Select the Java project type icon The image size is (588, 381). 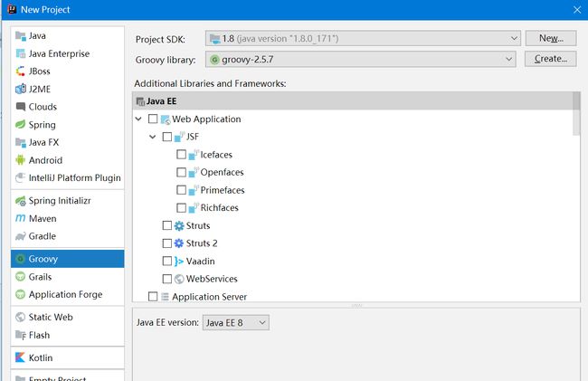tap(20, 36)
